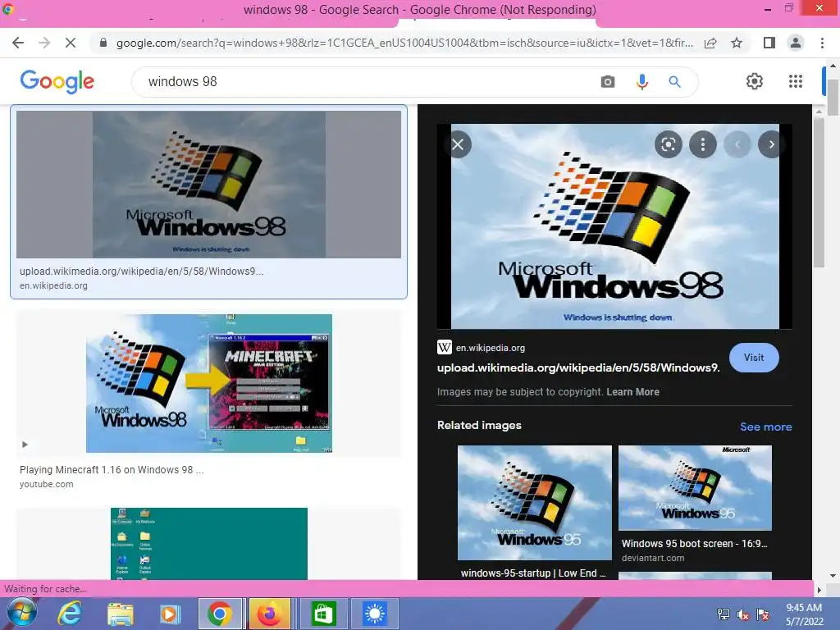Click Windows 95 boot screen - 16:9 caption

tap(694, 543)
